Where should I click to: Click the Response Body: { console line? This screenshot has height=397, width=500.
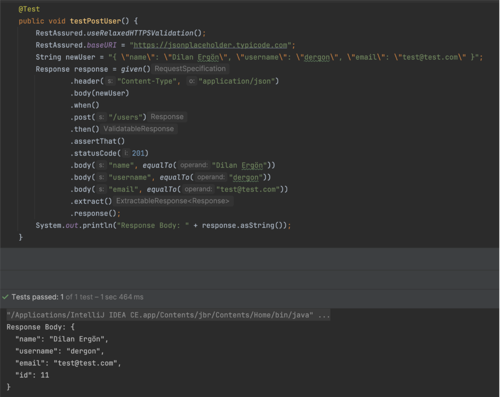pyautogui.click(x=40, y=327)
